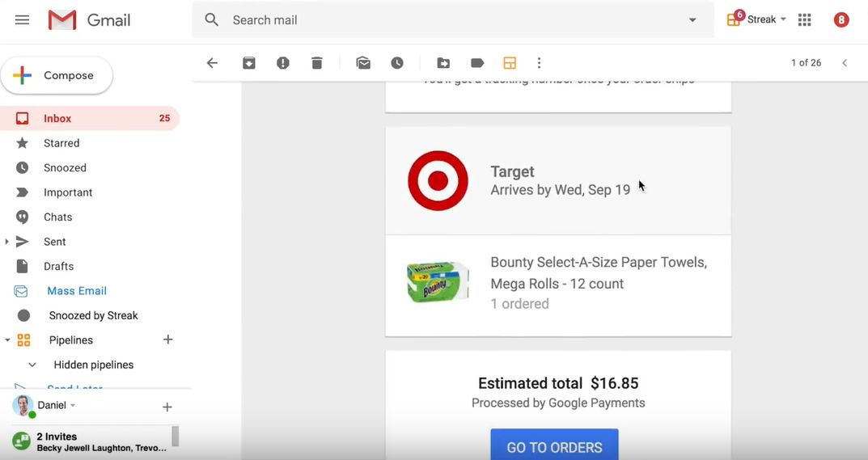Click Arrives by Wed, Sep 19 text
The image size is (868, 460).
(561, 190)
